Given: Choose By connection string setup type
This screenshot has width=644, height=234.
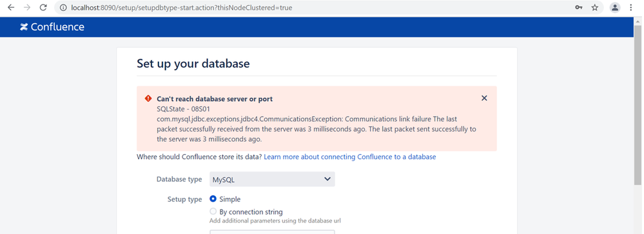Looking at the screenshot, I should (x=213, y=211).
